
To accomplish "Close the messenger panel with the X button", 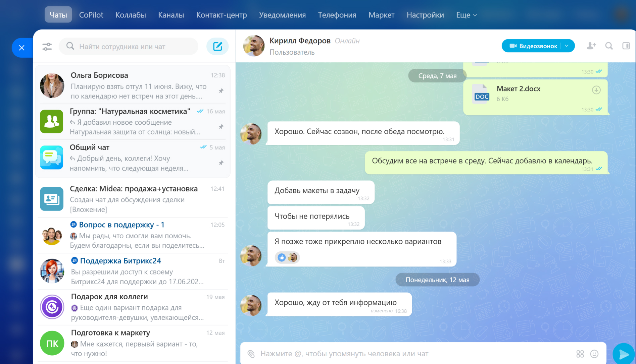I will [22, 48].
